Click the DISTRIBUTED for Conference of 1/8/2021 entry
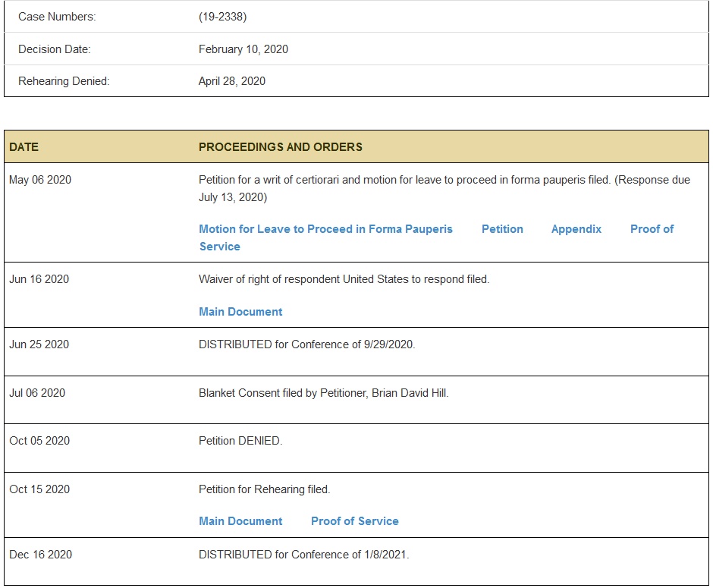This screenshot has height=588, width=713. pyautogui.click(x=303, y=555)
